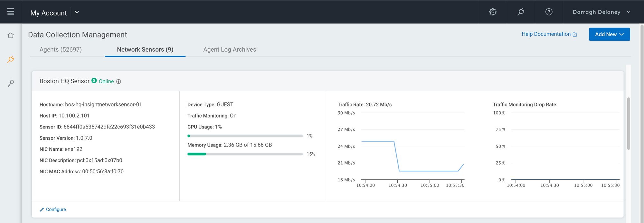The image size is (644, 223).
Task: Select the orange plug sidebar icon
Action: pos(11,59)
